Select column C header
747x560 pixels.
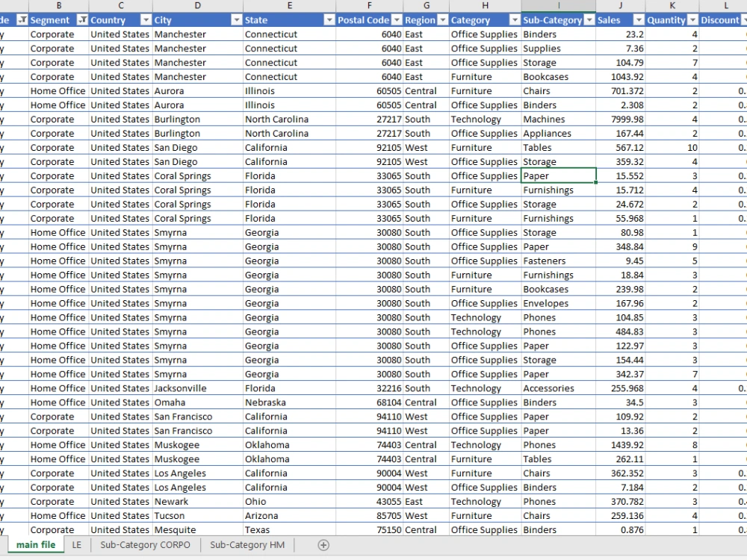121,6
